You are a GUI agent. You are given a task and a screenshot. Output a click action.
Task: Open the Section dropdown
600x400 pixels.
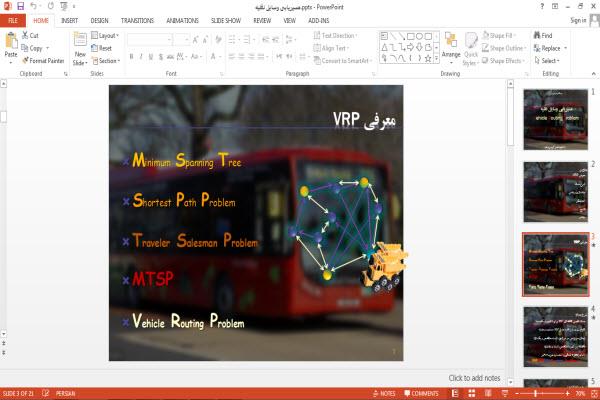(106, 60)
